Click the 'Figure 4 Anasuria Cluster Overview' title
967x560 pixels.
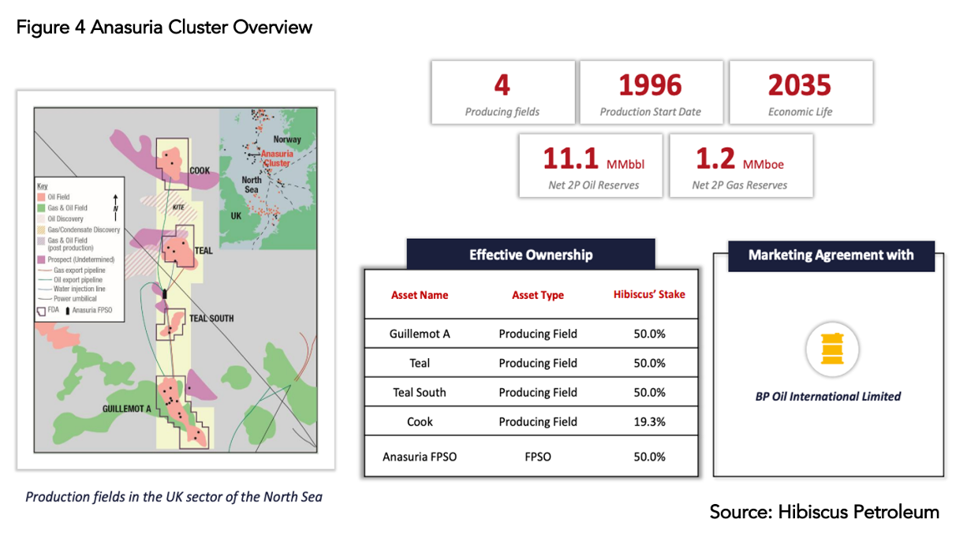point(164,28)
